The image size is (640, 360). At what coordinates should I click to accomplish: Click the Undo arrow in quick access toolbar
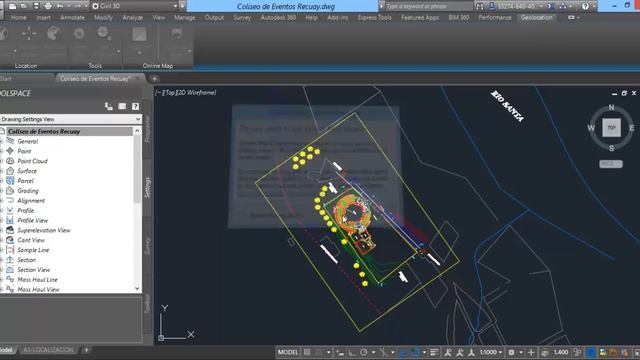click(60, 6)
